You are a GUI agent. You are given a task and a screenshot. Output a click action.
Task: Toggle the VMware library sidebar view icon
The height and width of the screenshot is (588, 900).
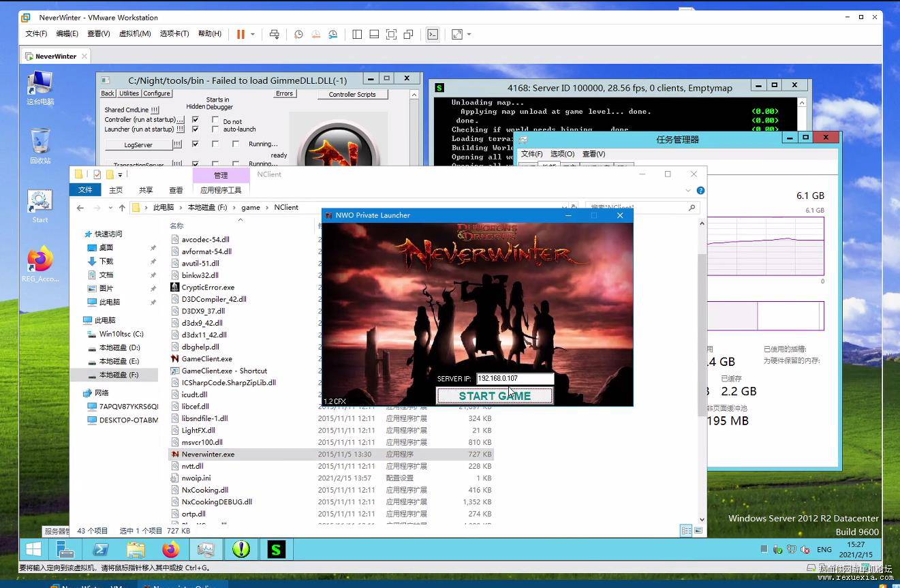click(x=357, y=34)
